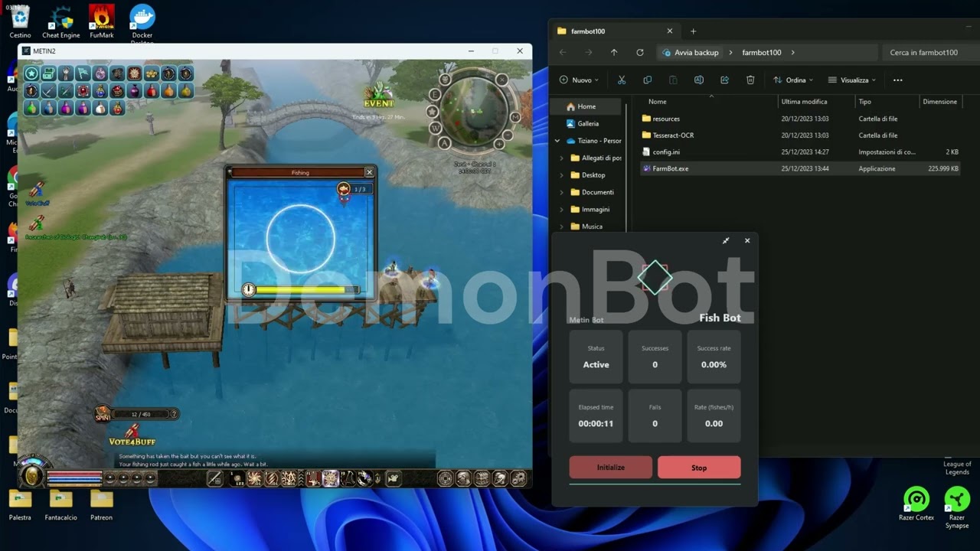The height and width of the screenshot is (551, 980).
Task: Go up one folder level in Explorer
Action: pos(614,52)
